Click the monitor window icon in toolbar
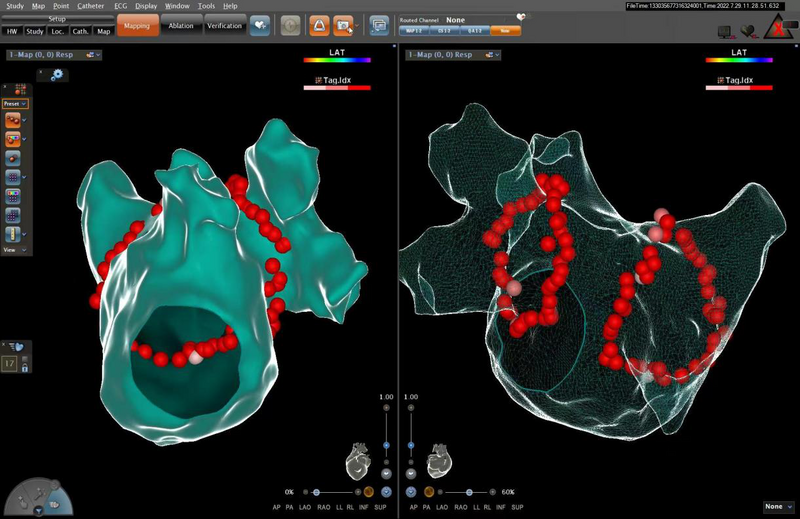Image resolution: width=800 pixels, height=519 pixels. tap(379, 25)
